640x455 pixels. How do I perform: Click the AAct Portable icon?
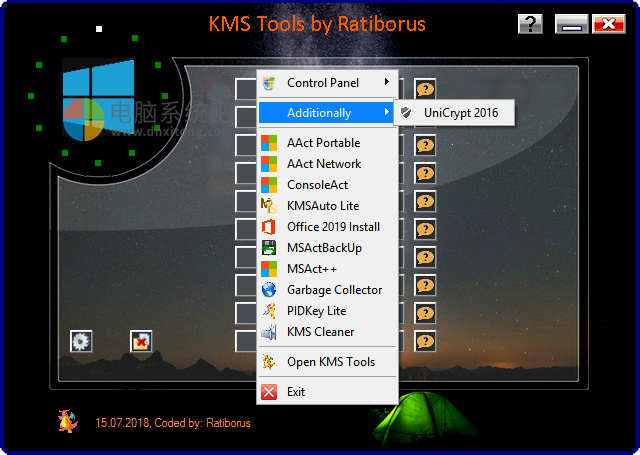269,143
